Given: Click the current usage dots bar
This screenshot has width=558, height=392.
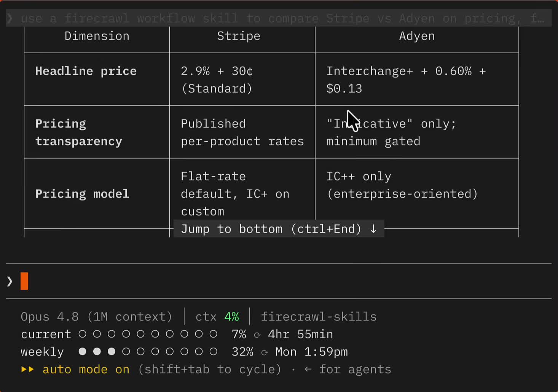Looking at the screenshot, I should (x=148, y=334).
